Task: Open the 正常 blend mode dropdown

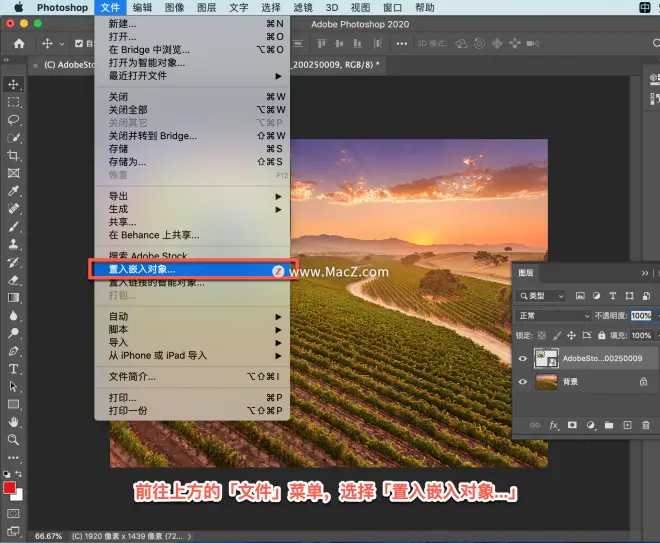Action: click(554, 316)
